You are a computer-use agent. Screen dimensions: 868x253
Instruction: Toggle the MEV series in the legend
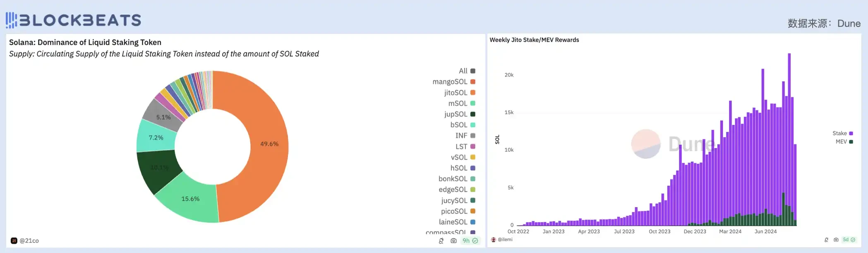pos(844,142)
